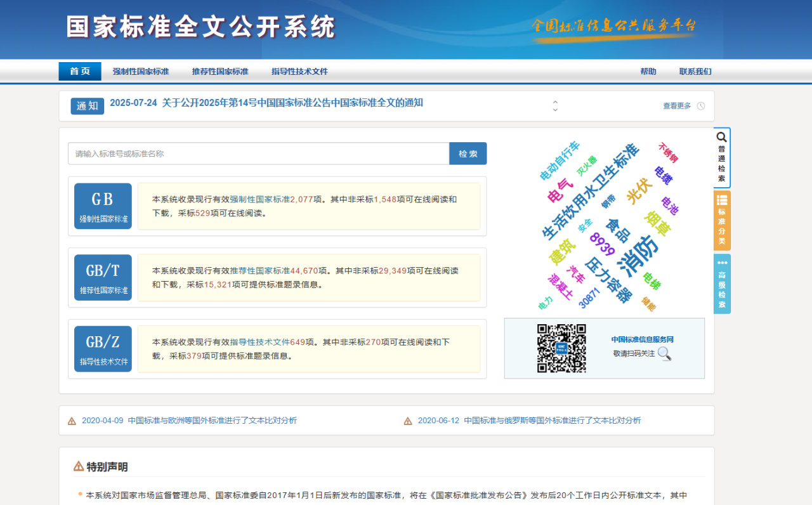Click word cloud tag 食品
812x505 pixels.
point(617,230)
